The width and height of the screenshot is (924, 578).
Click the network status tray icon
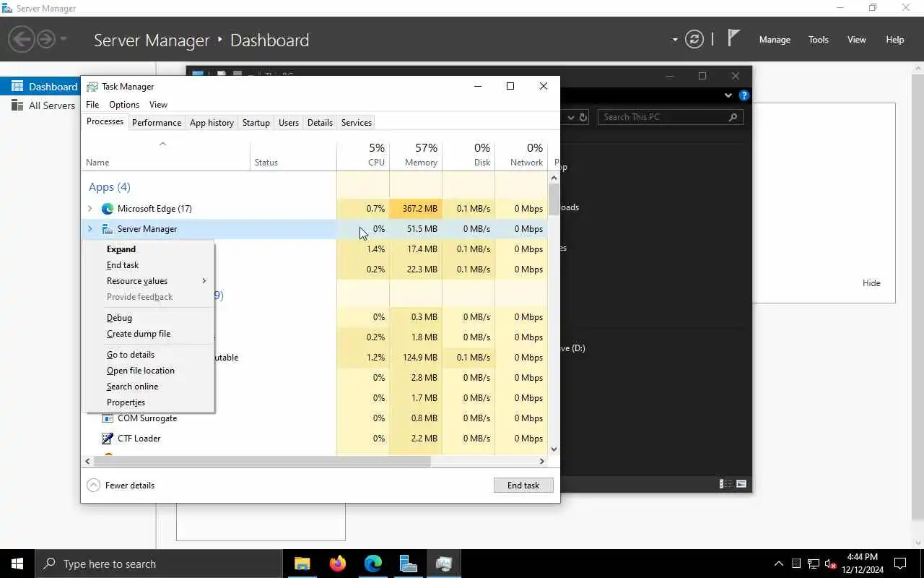click(x=813, y=564)
